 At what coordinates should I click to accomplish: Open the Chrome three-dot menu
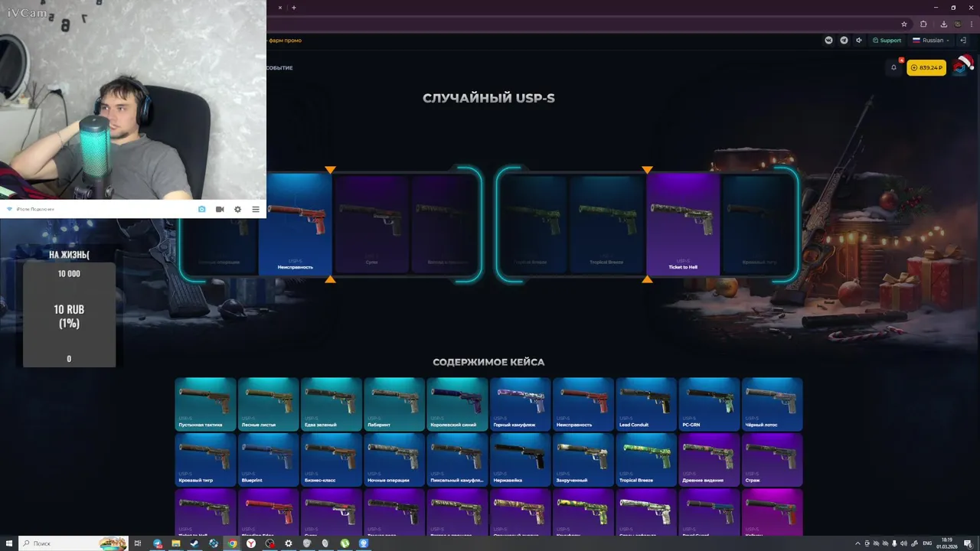click(972, 24)
